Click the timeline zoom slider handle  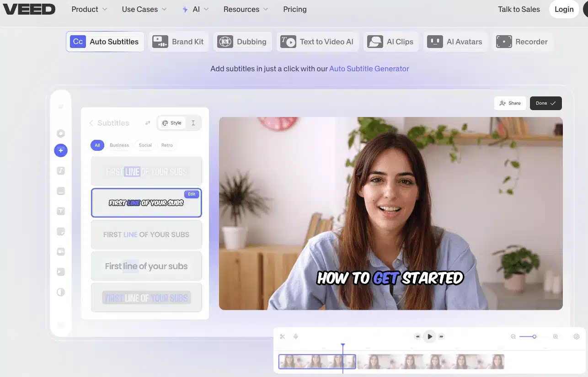[x=534, y=337]
